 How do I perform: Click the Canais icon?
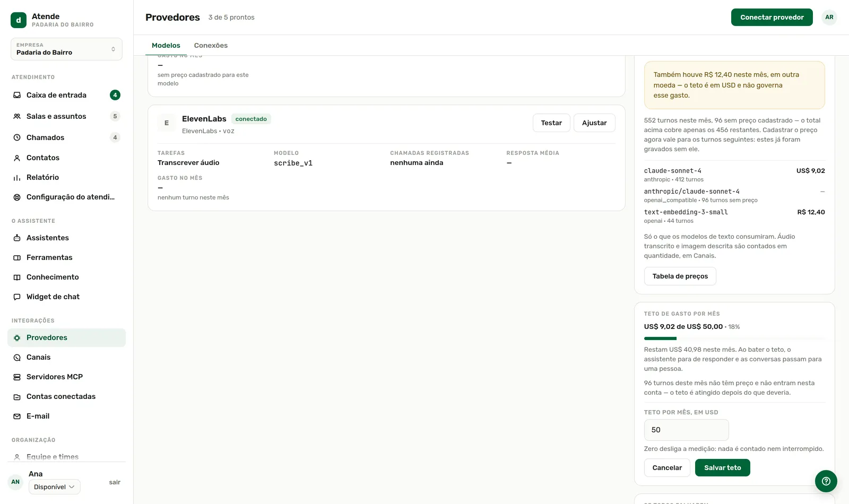click(x=17, y=357)
